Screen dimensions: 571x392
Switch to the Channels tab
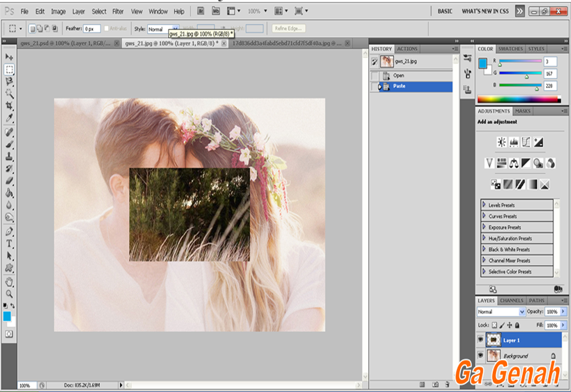pos(511,300)
